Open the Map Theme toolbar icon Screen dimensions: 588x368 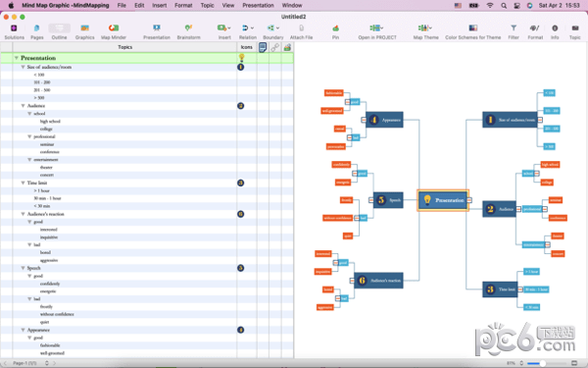click(x=425, y=28)
